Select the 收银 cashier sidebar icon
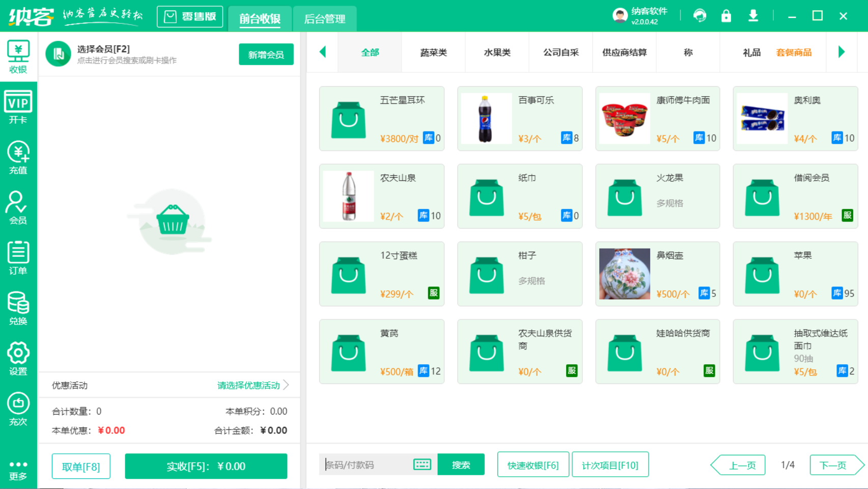Viewport: 868px width, 489px height. pos(18,56)
